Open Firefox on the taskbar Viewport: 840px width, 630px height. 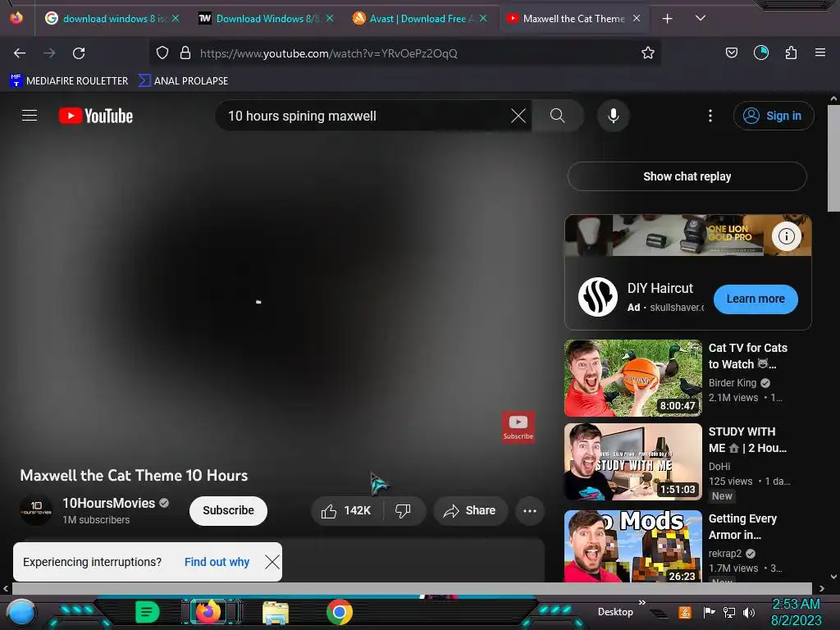pos(208,612)
